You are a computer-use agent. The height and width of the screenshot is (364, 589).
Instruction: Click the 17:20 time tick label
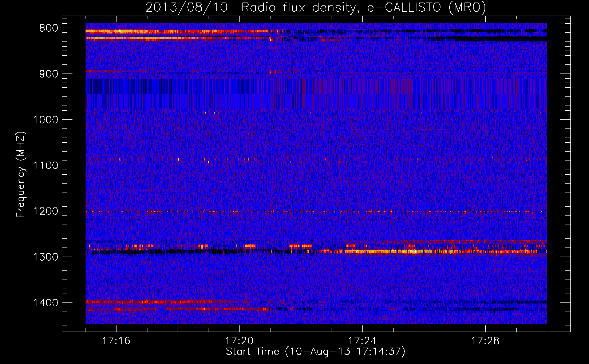click(x=239, y=341)
